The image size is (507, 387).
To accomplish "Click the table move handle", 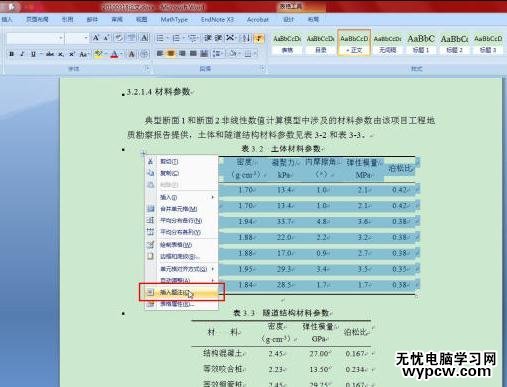I will [143, 154].
